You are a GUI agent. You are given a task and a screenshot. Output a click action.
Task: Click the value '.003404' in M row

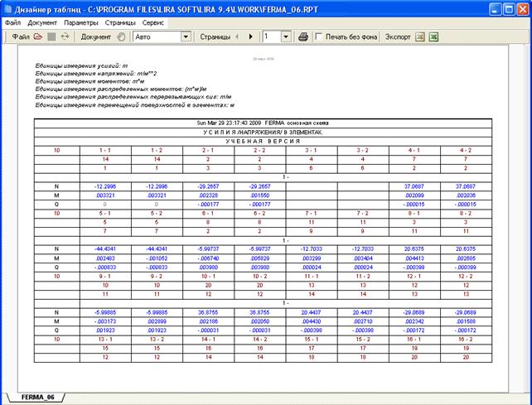[363, 258]
